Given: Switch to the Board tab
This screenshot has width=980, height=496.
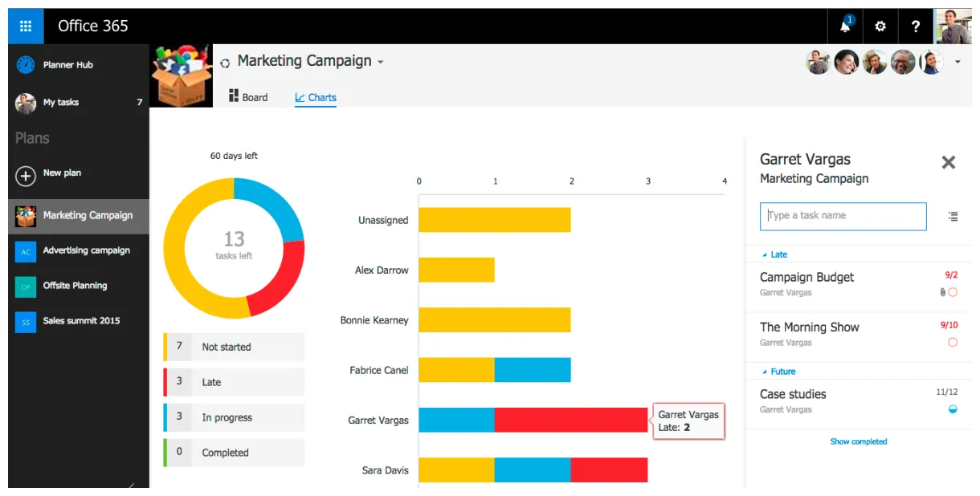Looking at the screenshot, I should pos(248,97).
